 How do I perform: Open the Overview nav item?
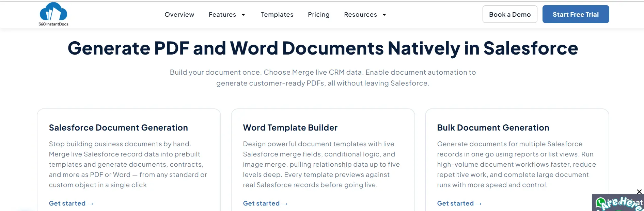point(179,15)
